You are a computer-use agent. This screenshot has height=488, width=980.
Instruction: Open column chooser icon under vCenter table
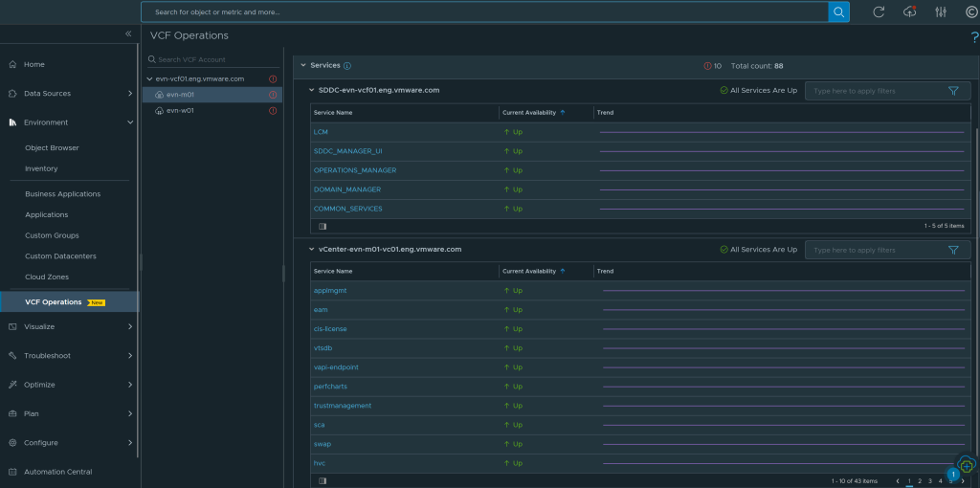pos(323,481)
